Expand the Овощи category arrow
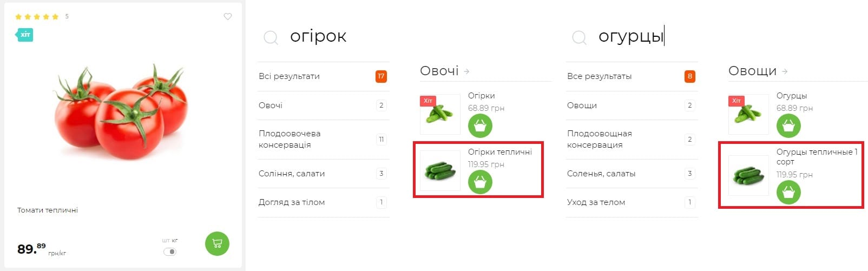The width and height of the screenshot is (868, 271). [x=785, y=71]
